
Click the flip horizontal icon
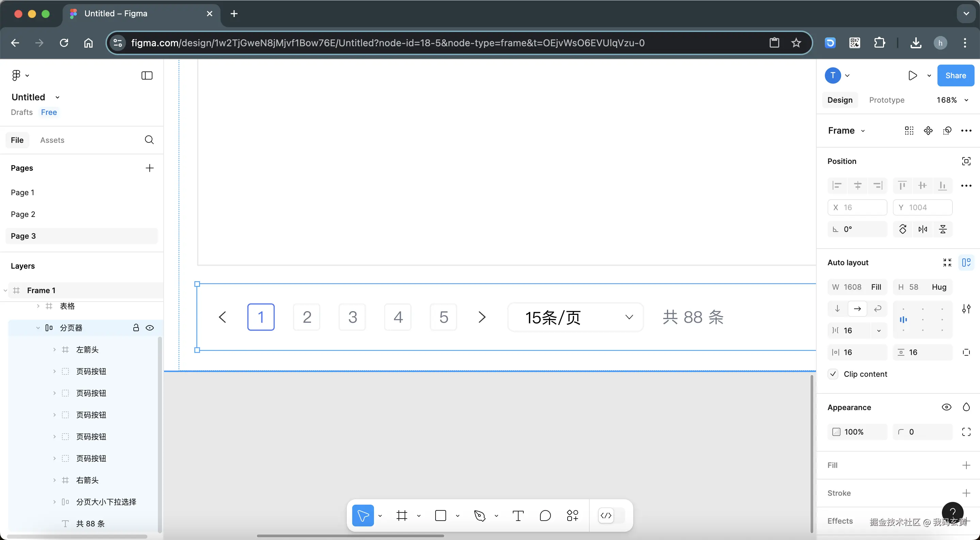922,229
